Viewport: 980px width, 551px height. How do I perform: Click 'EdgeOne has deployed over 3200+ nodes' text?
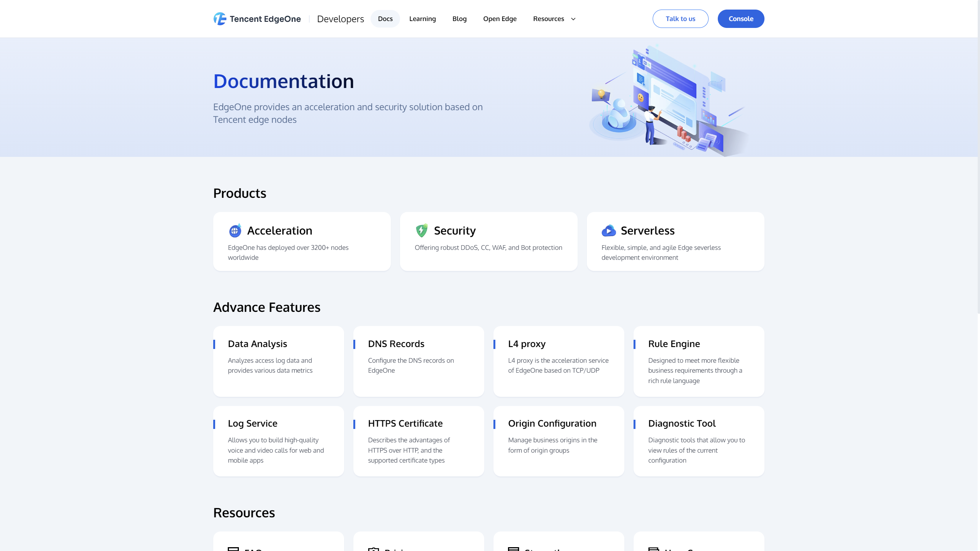coord(288,253)
